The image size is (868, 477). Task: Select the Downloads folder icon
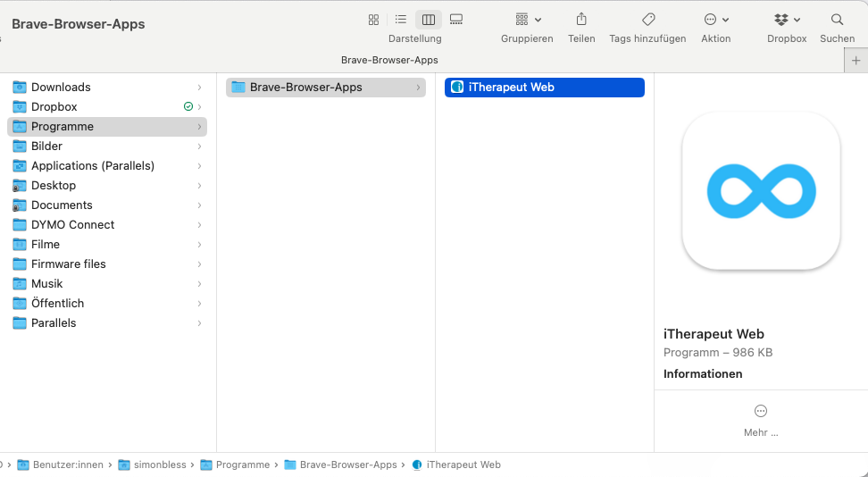click(20, 88)
